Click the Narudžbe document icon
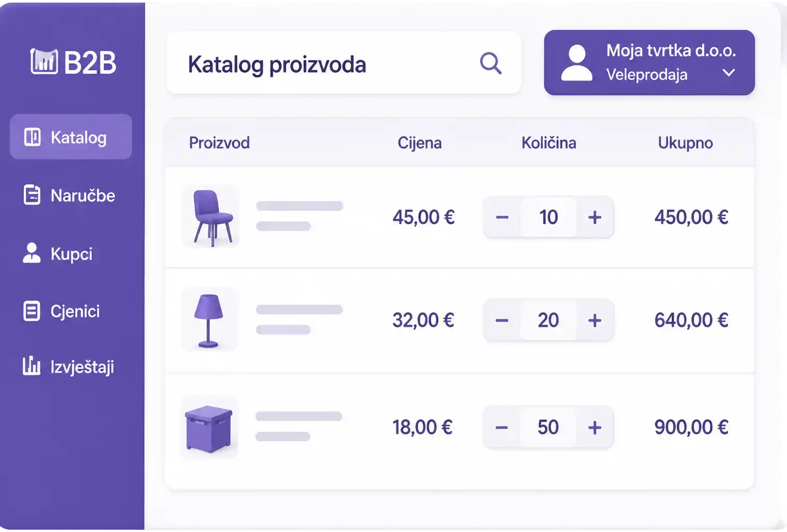Viewport: 787px width, 532px height. [x=32, y=195]
